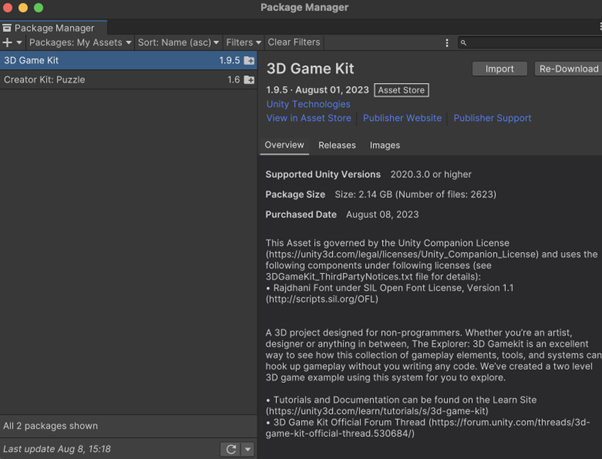602x459 pixels.
Task: Click the Package Manager window title text
Action: click(304, 8)
